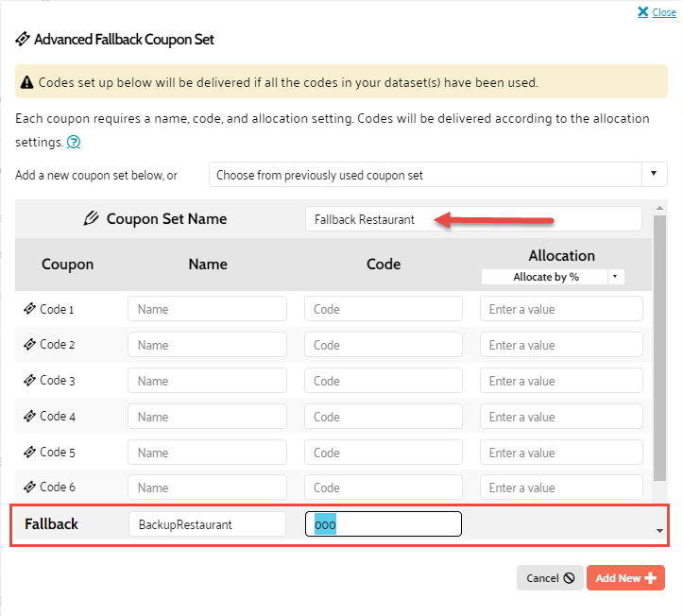This screenshot has height=616, width=683.
Task: Focus the Code 1 Name field
Action: tap(207, 309)
